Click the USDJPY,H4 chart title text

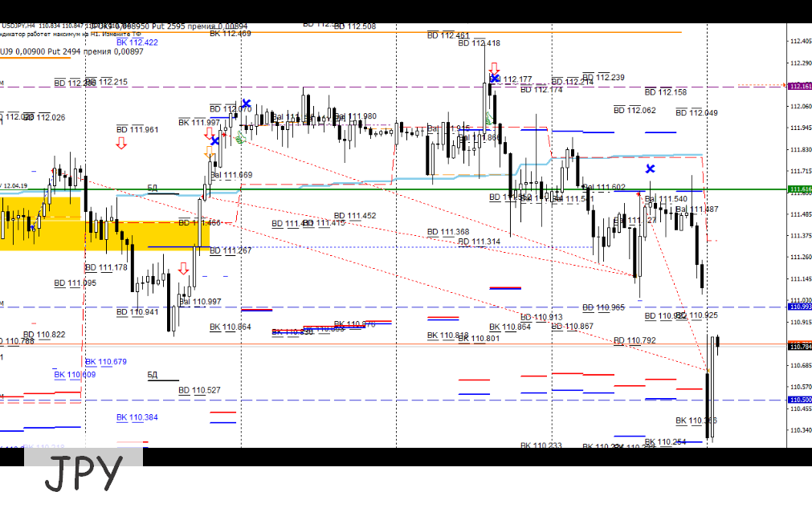(x=18, y=26)
